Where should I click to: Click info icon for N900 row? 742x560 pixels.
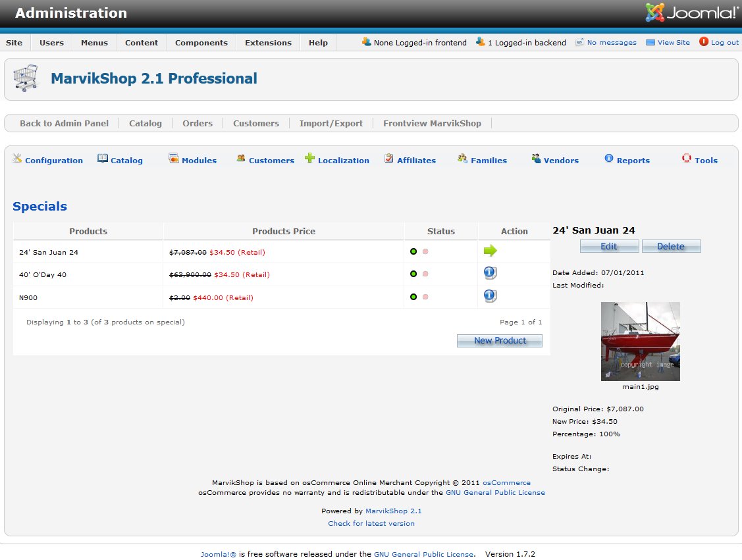(x=490, y=296)
